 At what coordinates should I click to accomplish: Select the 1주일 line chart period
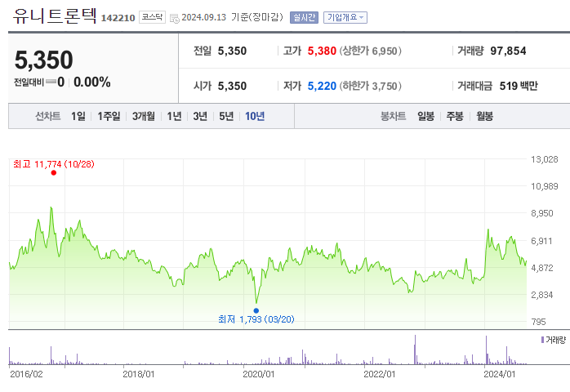(x=109, y=116)
